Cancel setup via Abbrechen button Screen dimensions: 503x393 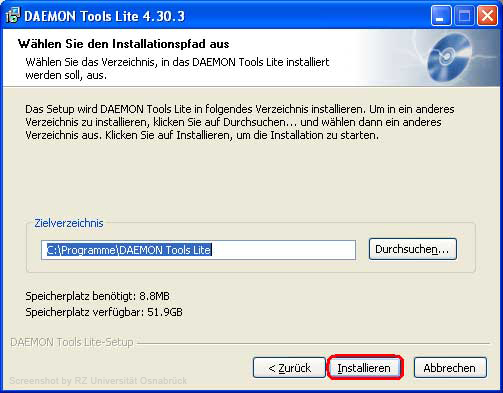(450, 367)
